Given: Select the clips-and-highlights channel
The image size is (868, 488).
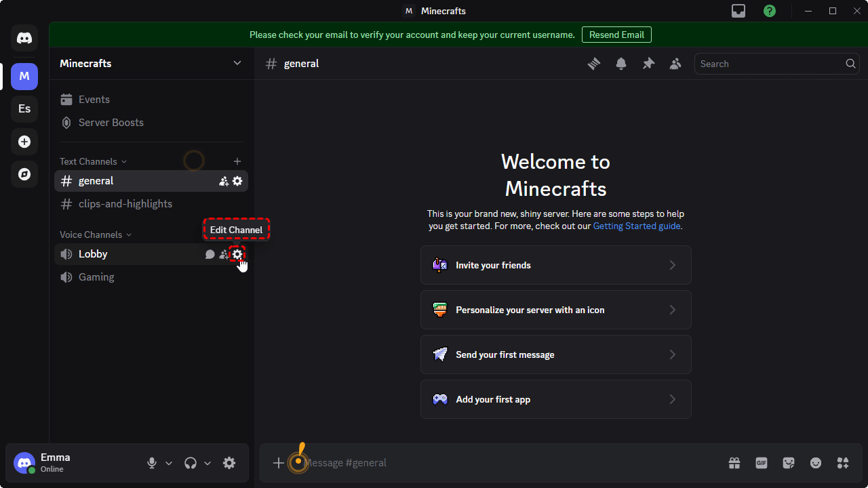Looking at the screenshot, I should [125, 204].
